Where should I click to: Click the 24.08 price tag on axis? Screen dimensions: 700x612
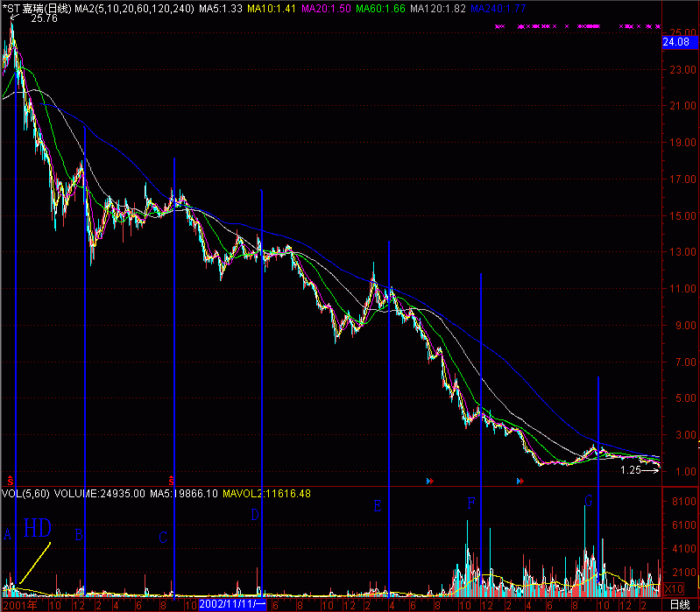679,42
